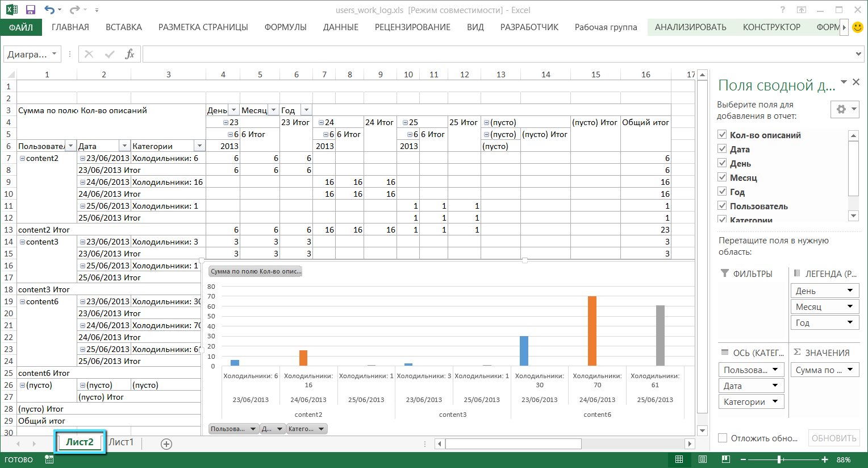Open pivot field list tools gear
The width and height of the screenshot is (868, 468).
[x=846, y=109]
